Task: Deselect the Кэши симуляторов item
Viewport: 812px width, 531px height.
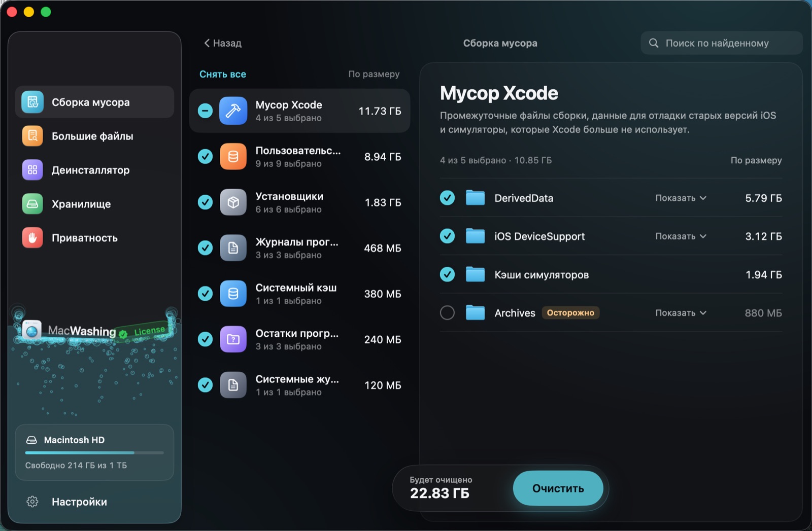Action: pyautogui.click(x=447, y=274)
